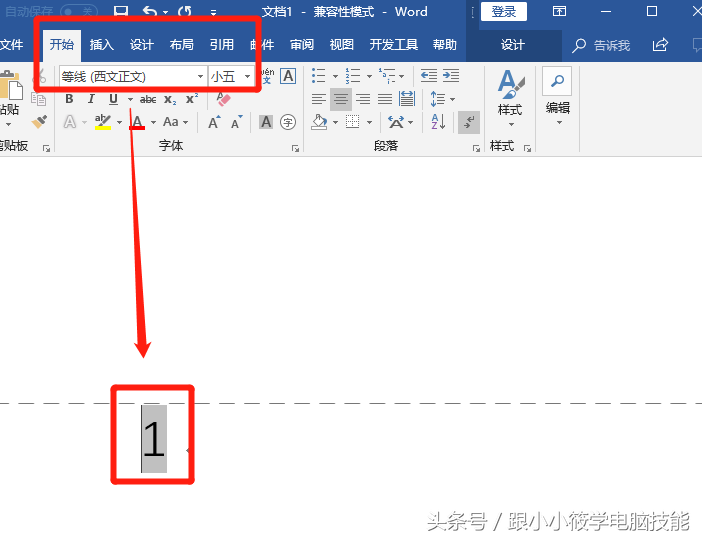Open the font size dropdown
This screenshot has width=702, height=539.
pos(247,77)
